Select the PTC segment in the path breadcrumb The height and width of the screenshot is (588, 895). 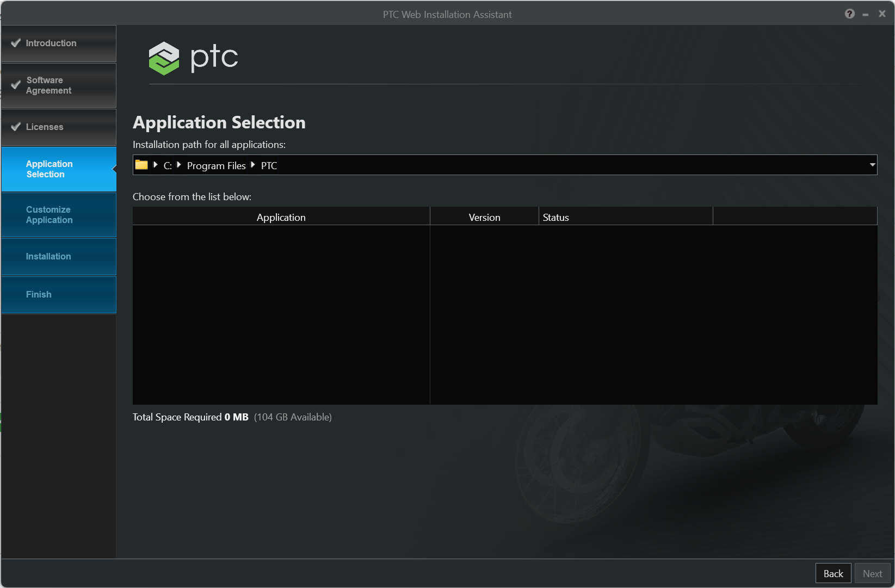(269, 165)
